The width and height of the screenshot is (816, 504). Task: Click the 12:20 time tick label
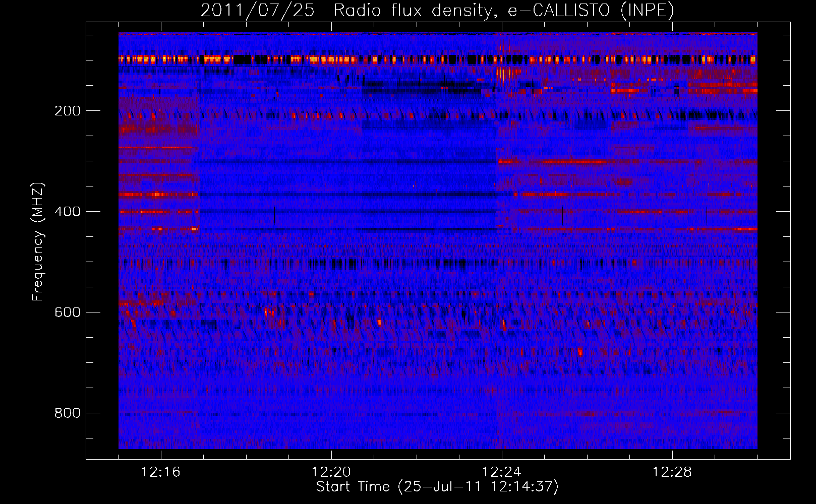point(331,472)
